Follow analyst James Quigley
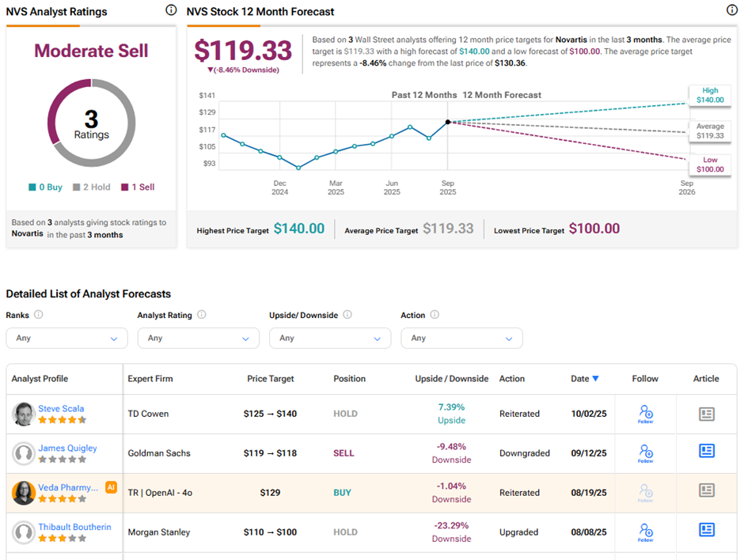744x560 pixels. [x=645, y=453]
